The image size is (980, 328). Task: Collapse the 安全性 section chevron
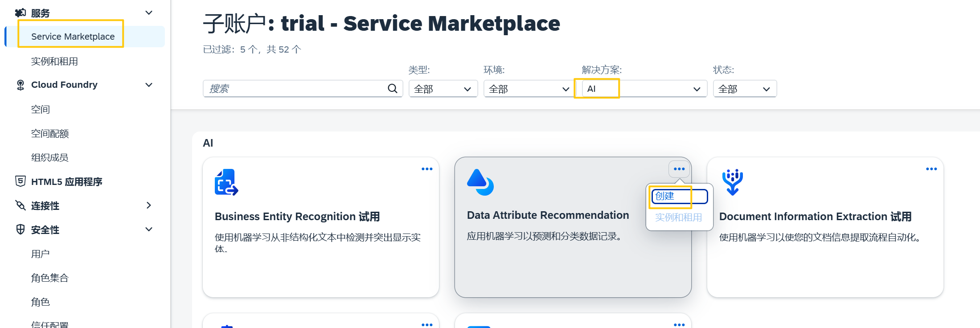coord(149,229)
